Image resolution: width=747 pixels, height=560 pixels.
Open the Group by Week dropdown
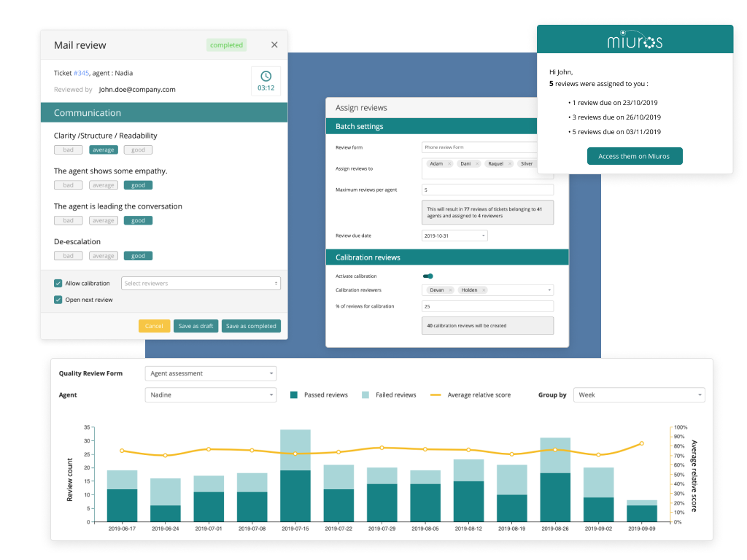639,395
